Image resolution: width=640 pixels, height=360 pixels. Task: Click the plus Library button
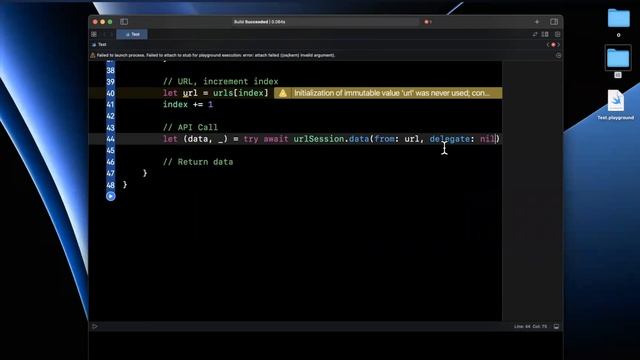tap(537, 22)
